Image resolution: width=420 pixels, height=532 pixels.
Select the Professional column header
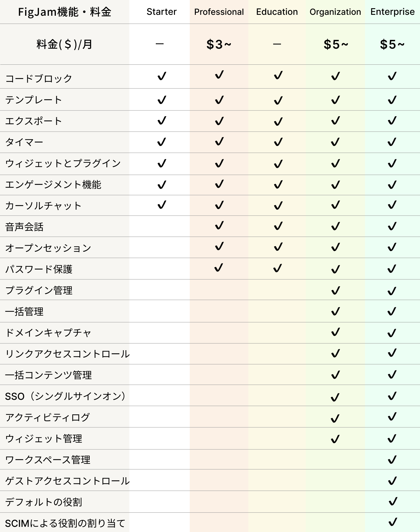219,12
